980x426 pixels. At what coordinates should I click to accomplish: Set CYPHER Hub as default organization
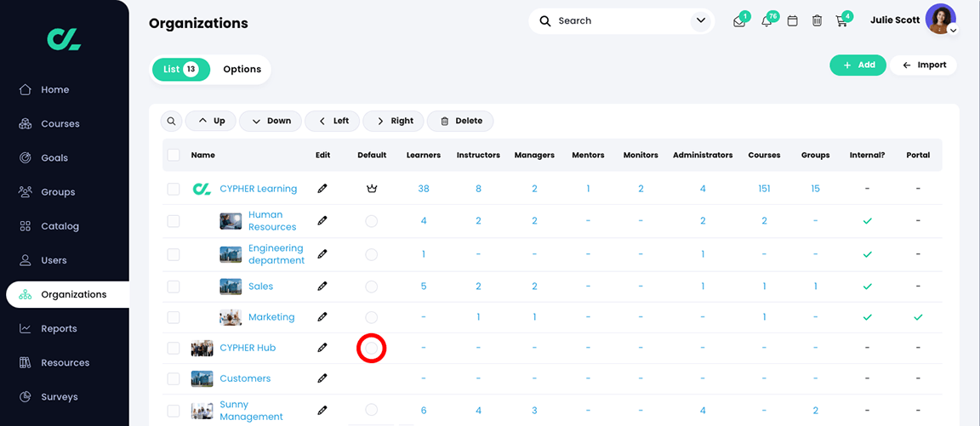click(x=371, y=349)
